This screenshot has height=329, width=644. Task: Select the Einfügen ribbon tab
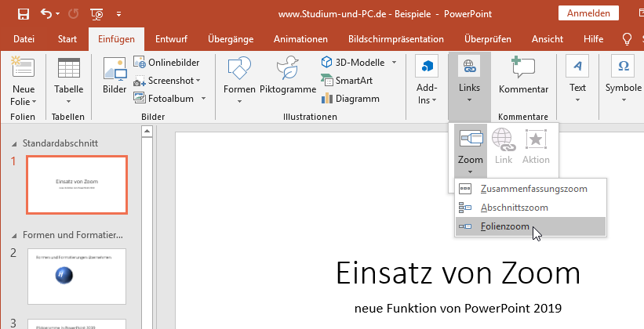coord(116,39)
